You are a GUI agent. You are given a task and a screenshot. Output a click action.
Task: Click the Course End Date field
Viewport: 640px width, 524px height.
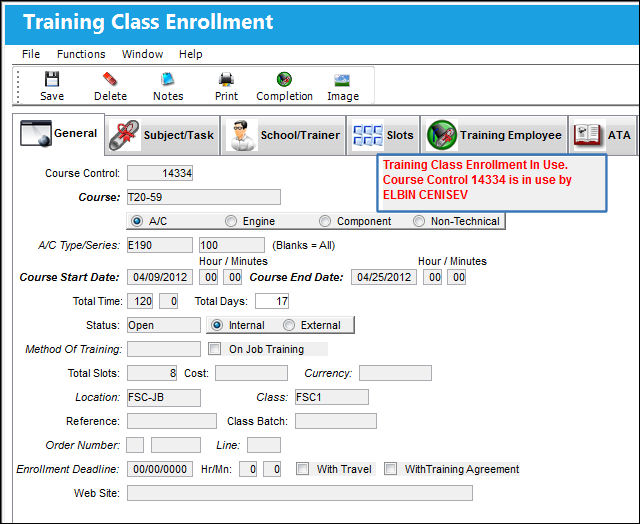384,277
